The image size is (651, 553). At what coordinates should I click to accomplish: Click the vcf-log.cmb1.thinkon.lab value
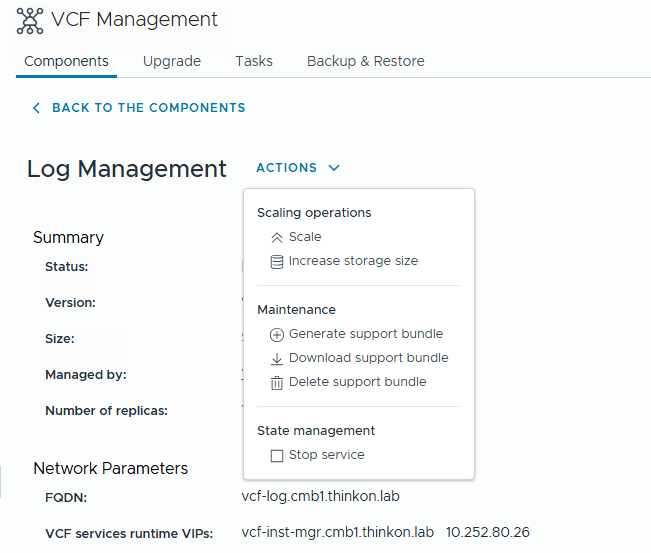(321, 497)
